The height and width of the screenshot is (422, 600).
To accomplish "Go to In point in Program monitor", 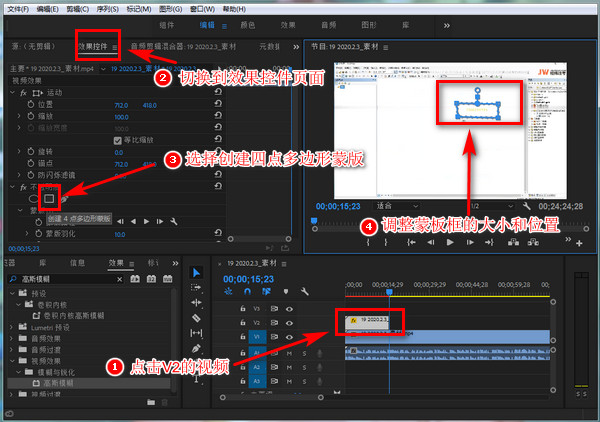I will 411,242.
